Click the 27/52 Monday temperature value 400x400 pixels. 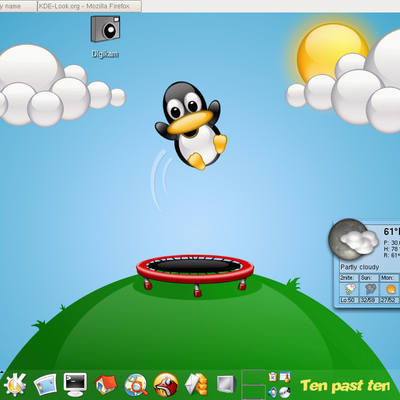389,300
